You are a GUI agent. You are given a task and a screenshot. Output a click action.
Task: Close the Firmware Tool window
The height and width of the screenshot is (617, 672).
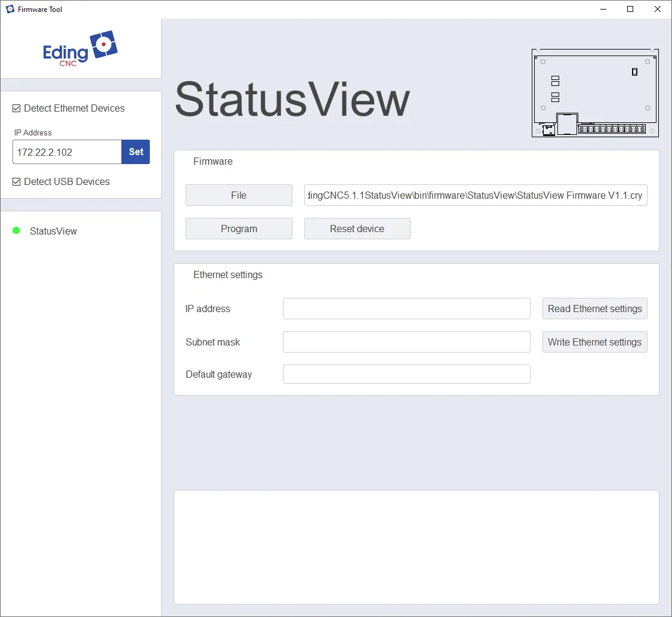tap(658, 9)
